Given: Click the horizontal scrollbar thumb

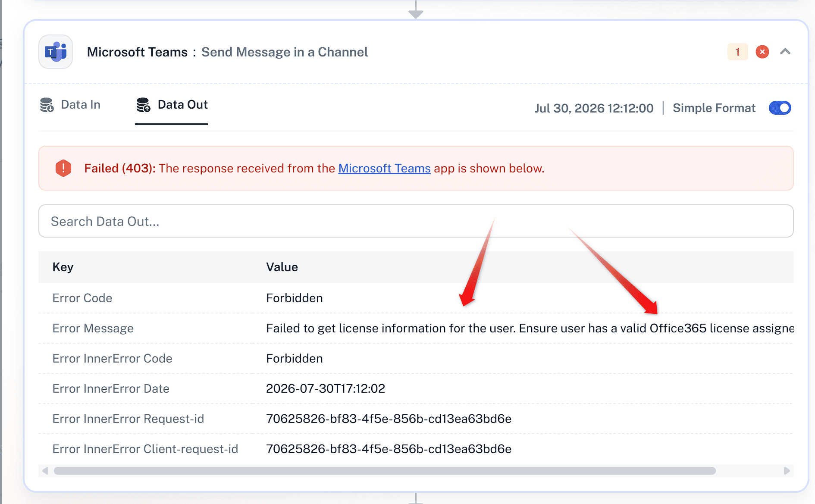Looking at the screenshot, I should pyautogui.click(x=385, y=471).
